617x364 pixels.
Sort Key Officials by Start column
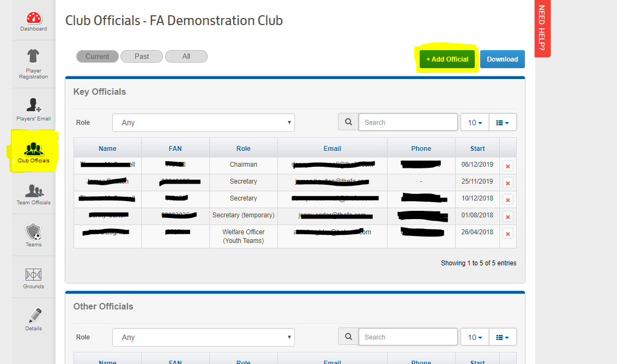[477, 148]
